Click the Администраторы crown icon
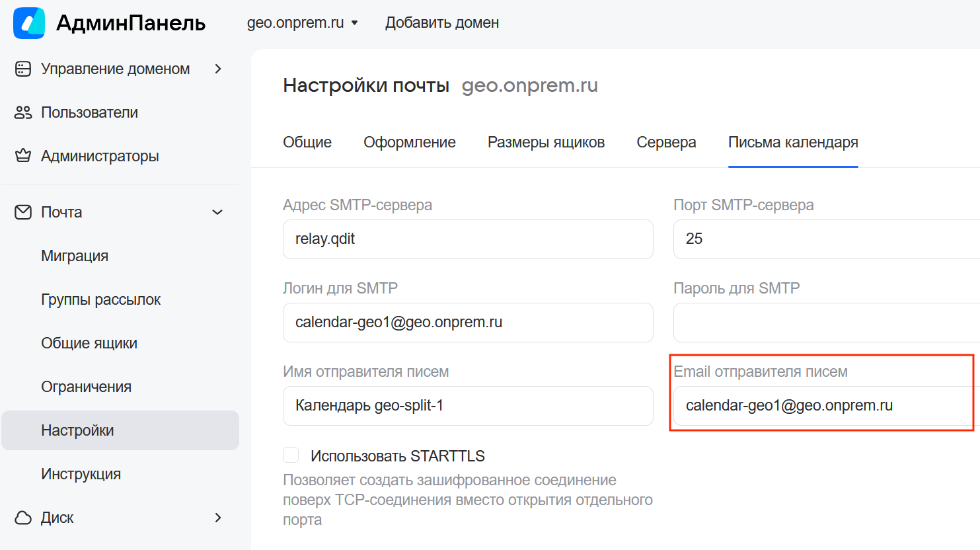Image resolution: width=980 pixels, height=550 pixels. 23,156
